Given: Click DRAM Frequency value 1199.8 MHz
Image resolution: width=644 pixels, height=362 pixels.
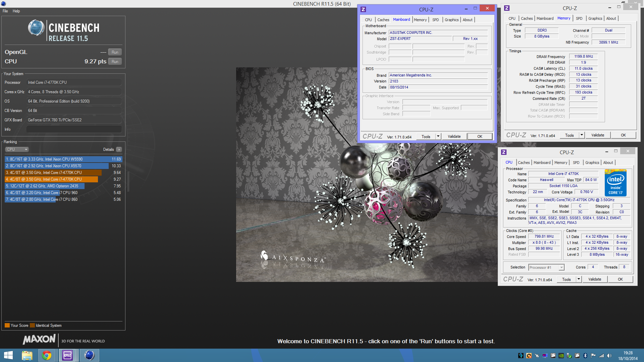Looking at the screenshot, I should 583,57.
